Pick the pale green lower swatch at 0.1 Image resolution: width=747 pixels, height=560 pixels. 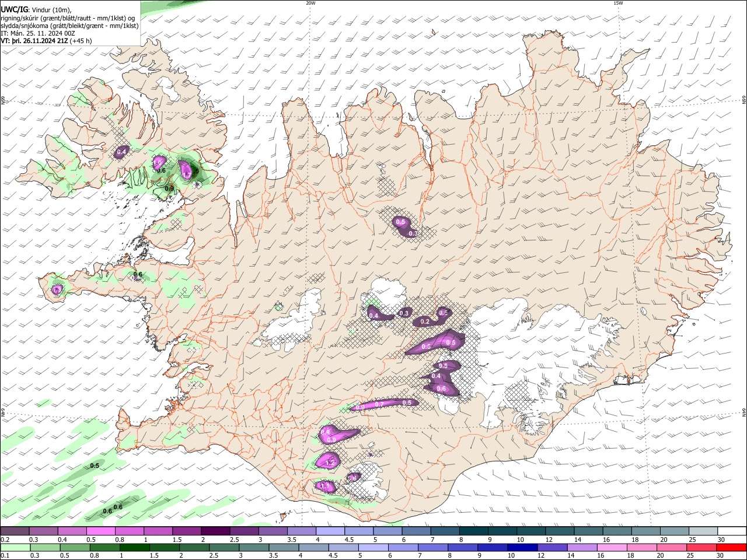pyautogui.click(x=14, y=548)
